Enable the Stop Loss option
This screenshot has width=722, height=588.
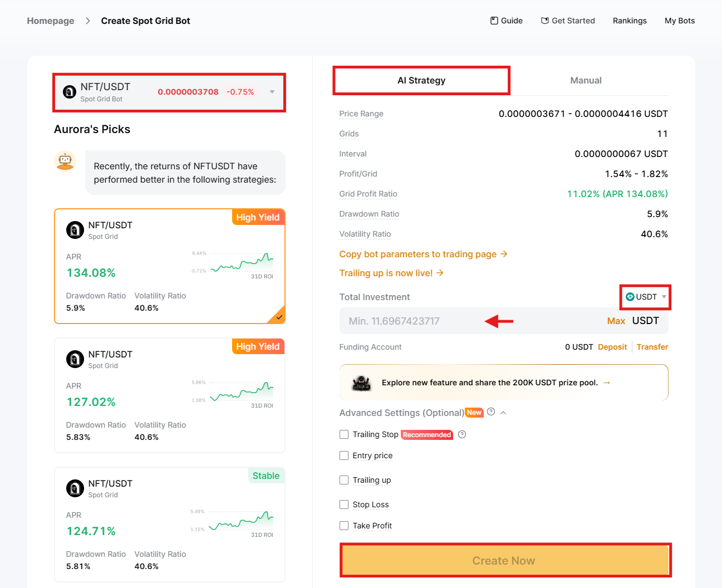coord(344,504)
